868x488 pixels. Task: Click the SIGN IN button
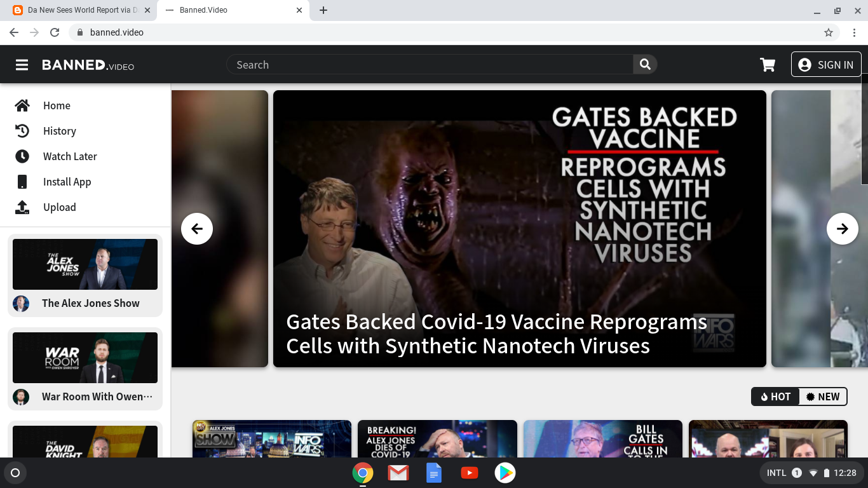click(826, 65)
